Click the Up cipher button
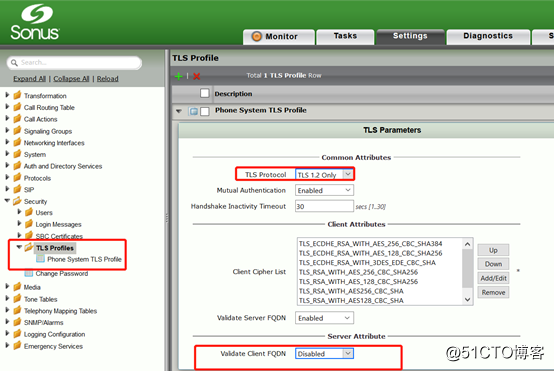This screenshot has width=554, height=371. tap(493, 250)
